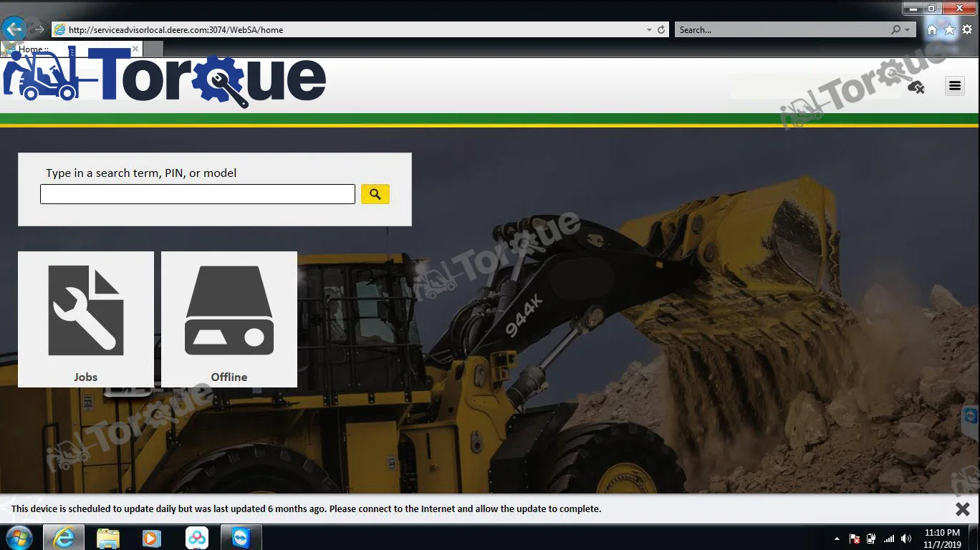The width and height of the screenshot is (980, 550).
Task: Open File Explorer from the taskbar
Action: [108, 537]
